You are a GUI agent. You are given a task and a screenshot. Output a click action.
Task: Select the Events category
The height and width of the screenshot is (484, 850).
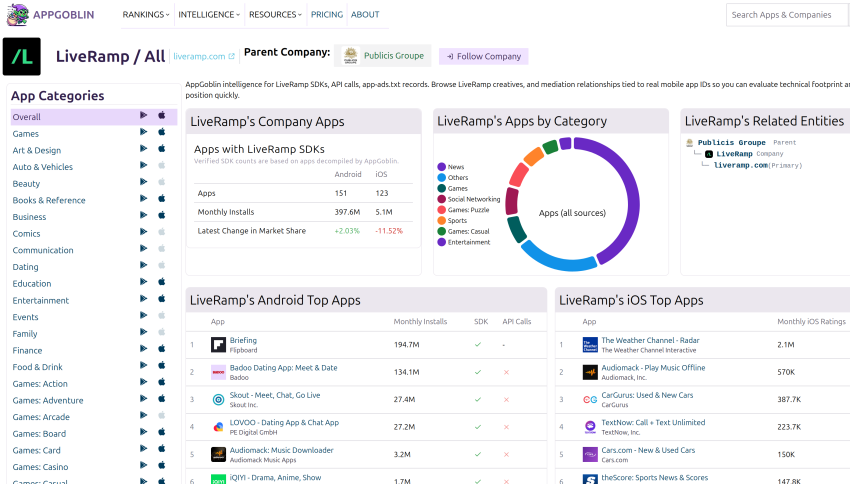25,317
